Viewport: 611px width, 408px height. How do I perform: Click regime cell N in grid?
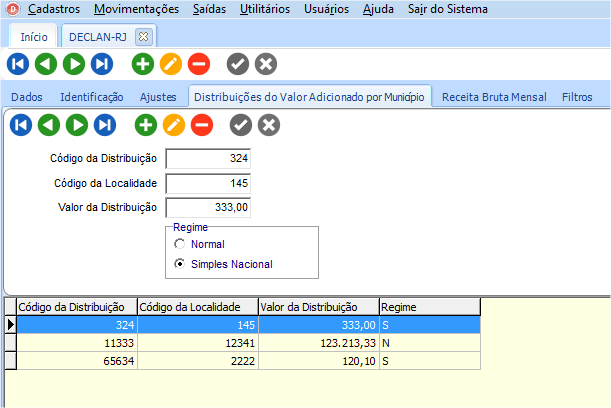click(x=430, y=343)
